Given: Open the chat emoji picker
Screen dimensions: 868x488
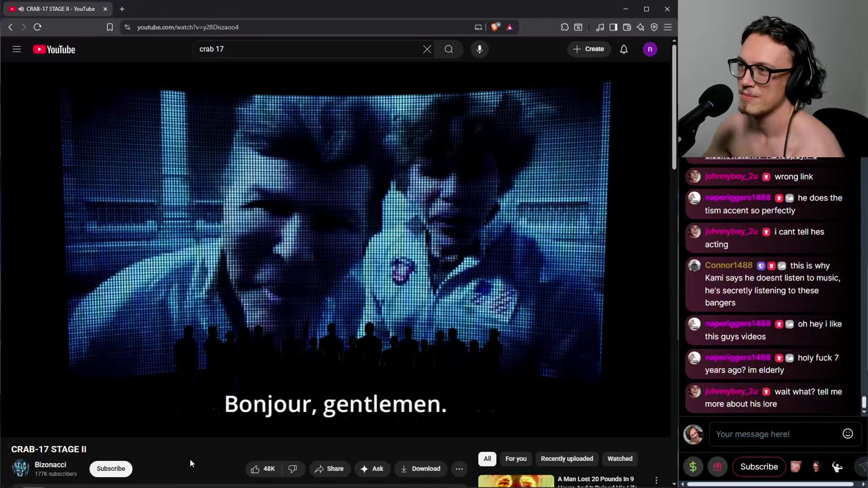Looking at the screenshot, I should pyautogui.click(x=848, y=434).
